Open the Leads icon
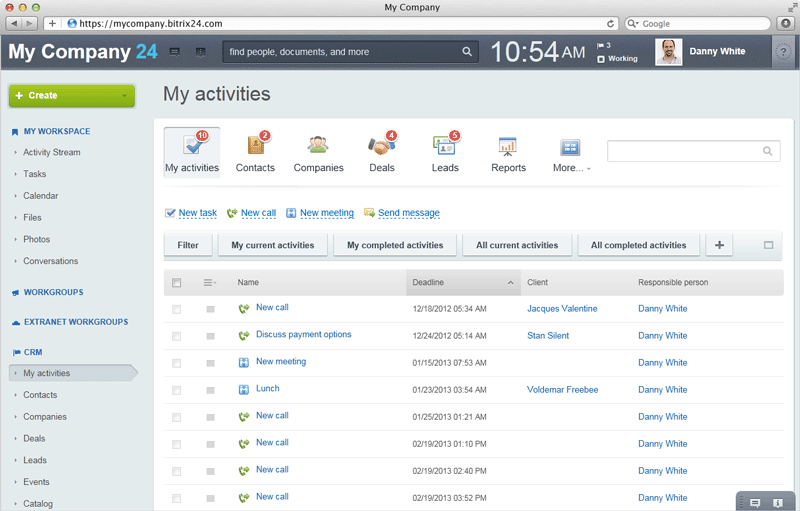This screenshot has width=800, height=511. pyautogui.click(x=445, y=147)
